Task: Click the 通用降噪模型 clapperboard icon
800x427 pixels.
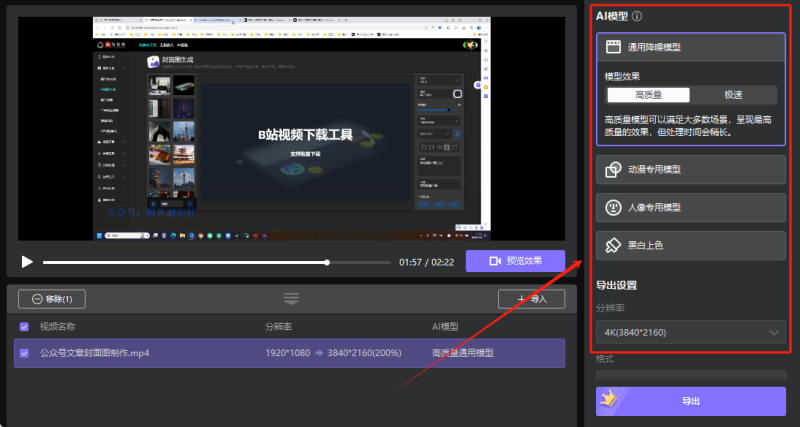Action: pos(613,47)
